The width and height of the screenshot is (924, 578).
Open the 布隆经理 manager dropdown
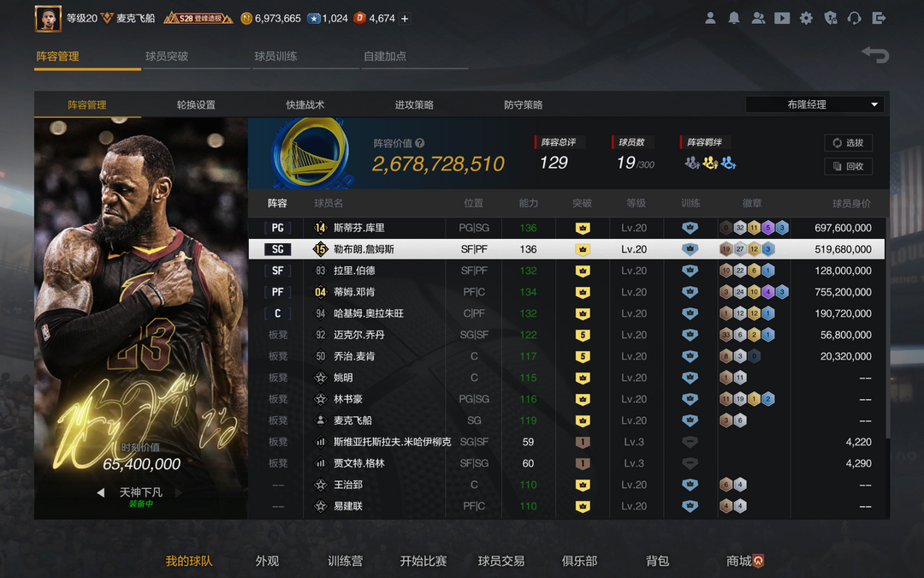click(x=814, y=104)
